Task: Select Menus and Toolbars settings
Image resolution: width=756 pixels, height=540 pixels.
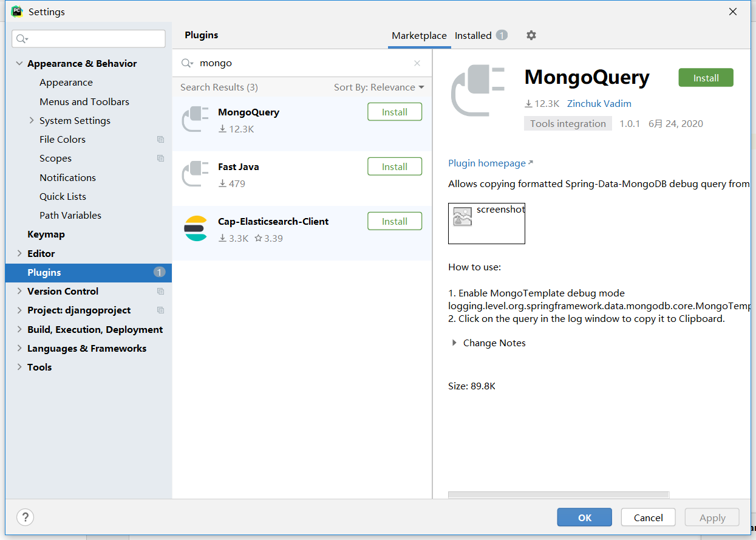Action: [84, 102]
